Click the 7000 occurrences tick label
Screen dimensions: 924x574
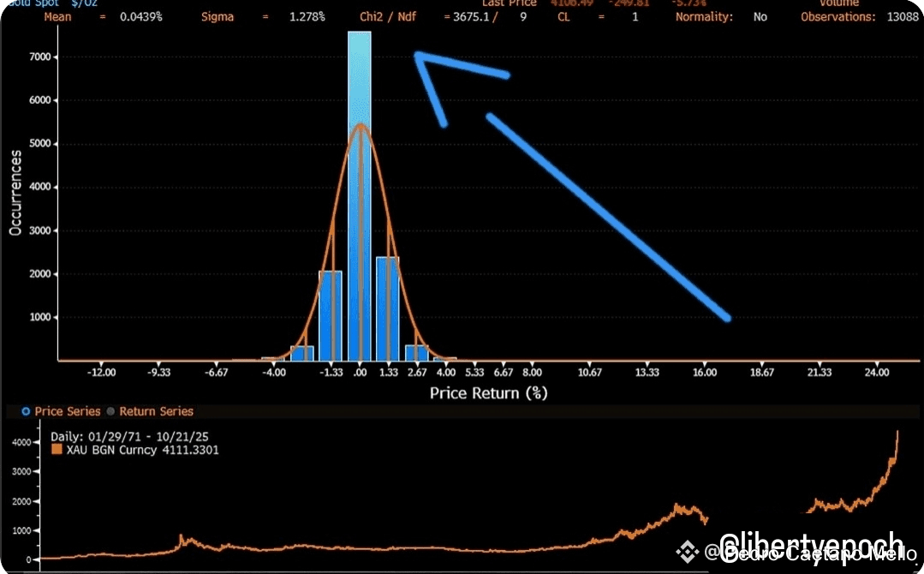[x=40, y=57]
